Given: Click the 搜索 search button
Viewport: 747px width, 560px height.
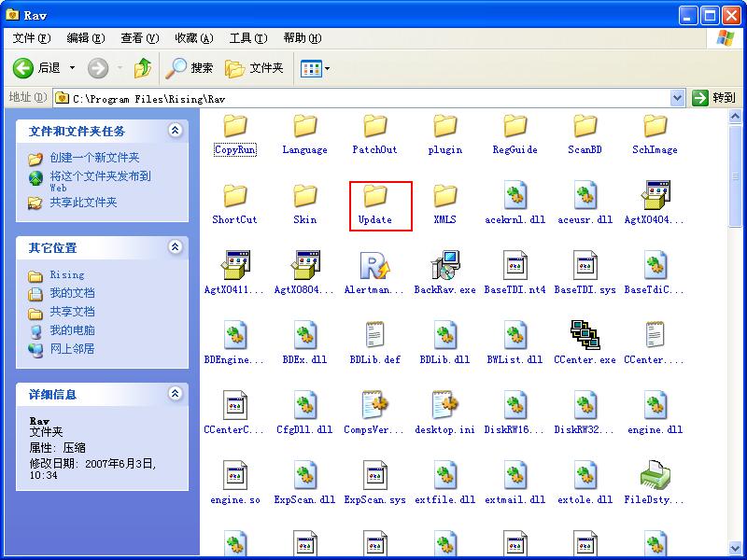Looking at the screenshot, I should (190, 68).
